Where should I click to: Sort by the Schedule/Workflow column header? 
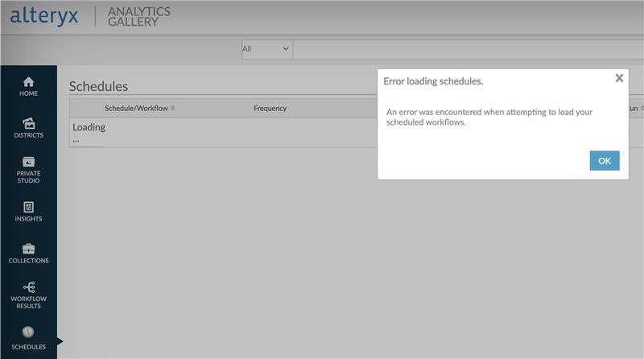tap(136, 108)
